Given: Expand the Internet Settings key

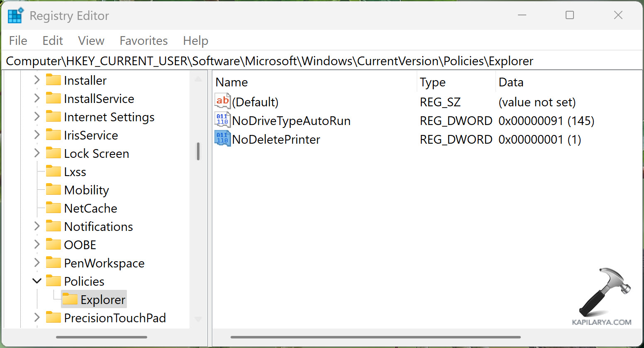Looking at the screenshot, I should (x=37, y=117).
